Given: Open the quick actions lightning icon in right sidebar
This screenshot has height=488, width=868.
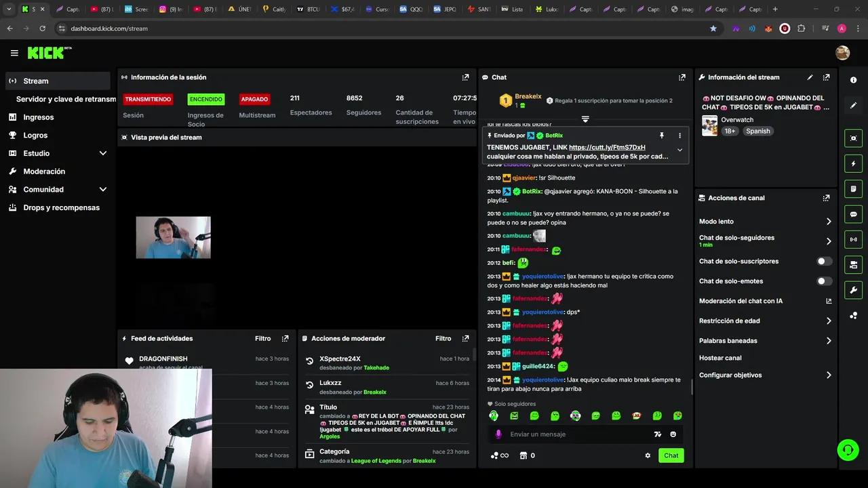Looking at the screenshot, I should point(853,163).
